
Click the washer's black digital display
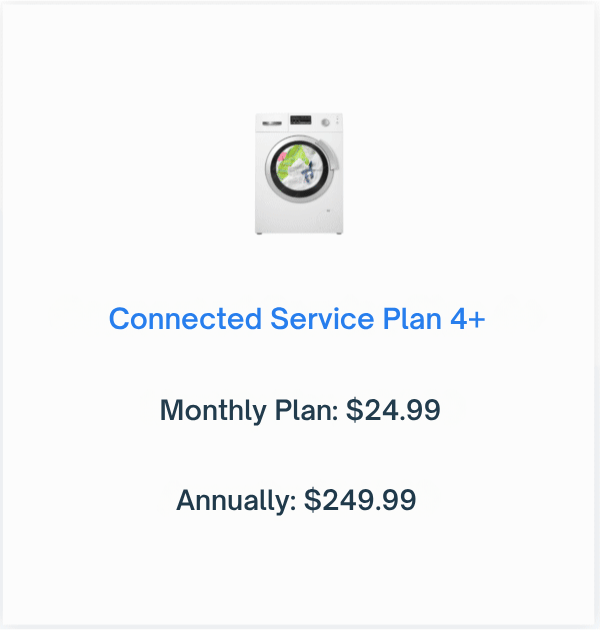pos(301,120)
